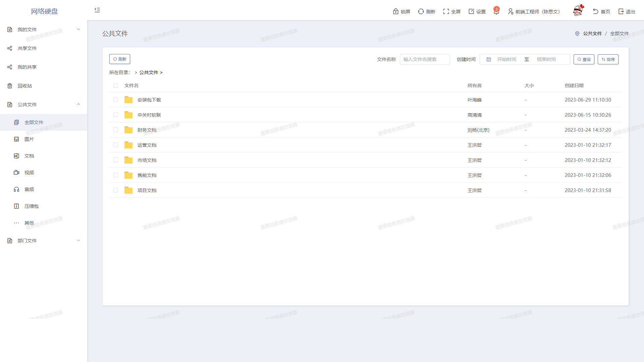Screen dimensions: 644x362
Task: Click the 排序 sort button
Action: [608, 59]
